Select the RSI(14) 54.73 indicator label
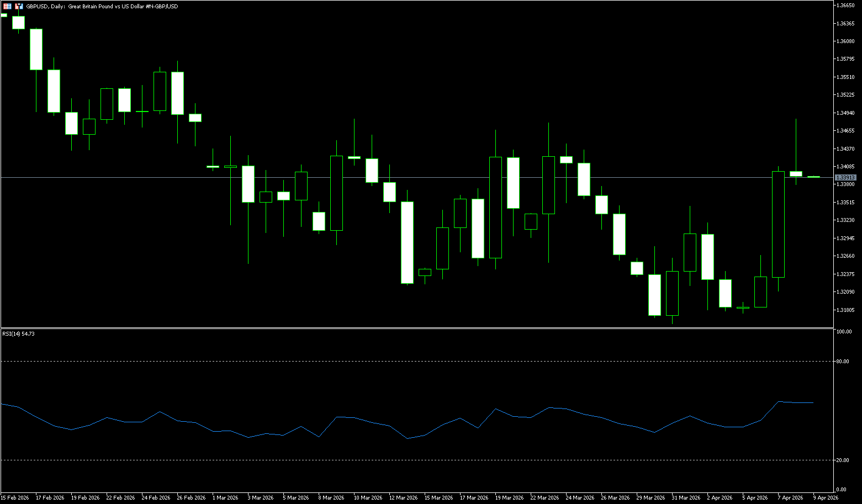Viewport: 862px width, 504px height. (18, 333)
